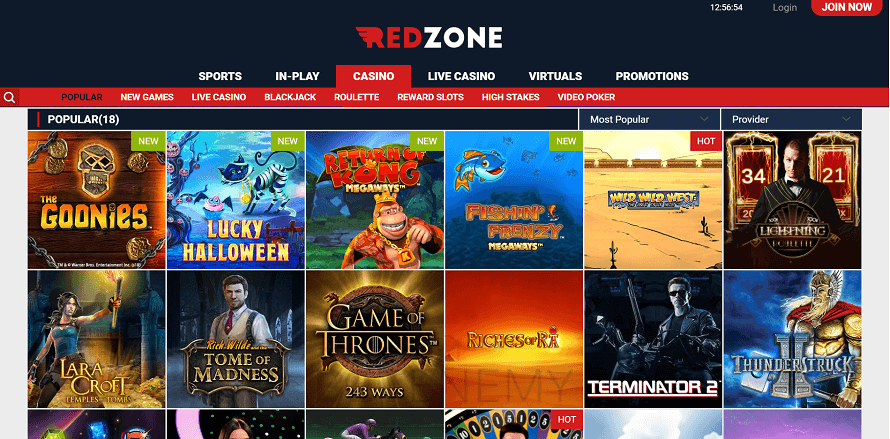The height and width of the screenshot is (439, 890).
Task: Go to the Sports tab
Action: click(x=220, y=76)
